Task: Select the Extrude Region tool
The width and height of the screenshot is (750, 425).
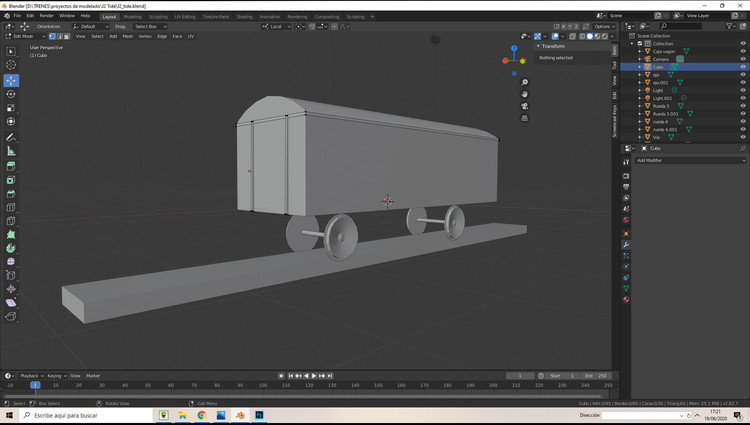Action: click(11, 166)
